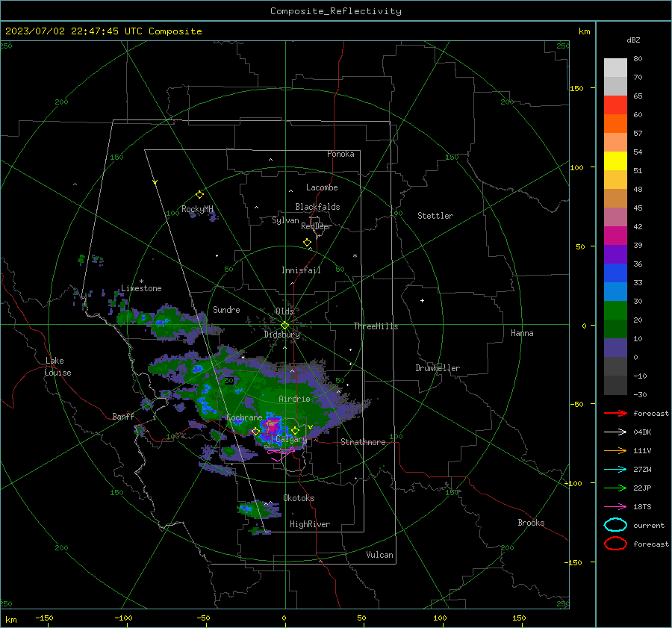Select the ThreeHills label
This screenshot has width=672, height=628.
376,326
